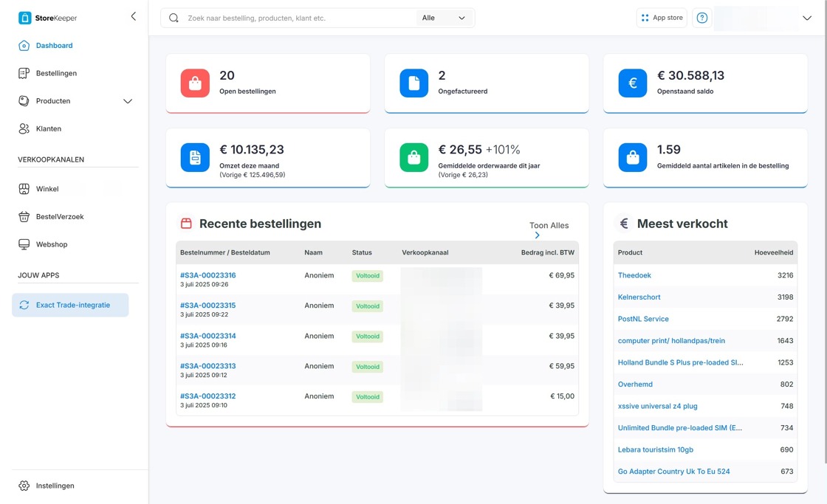
Task: Click the Voltooid status of order #S3A-00023312
Action: point(368,397)
